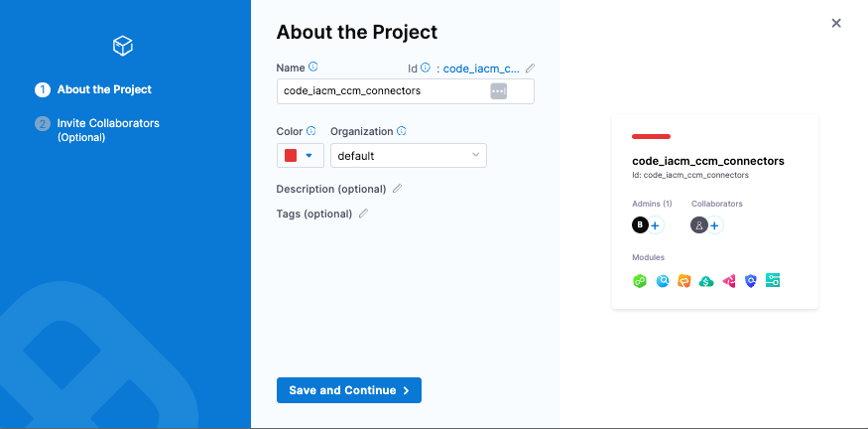
Task: Click the info icon beside Organization label
Action: 402,131
